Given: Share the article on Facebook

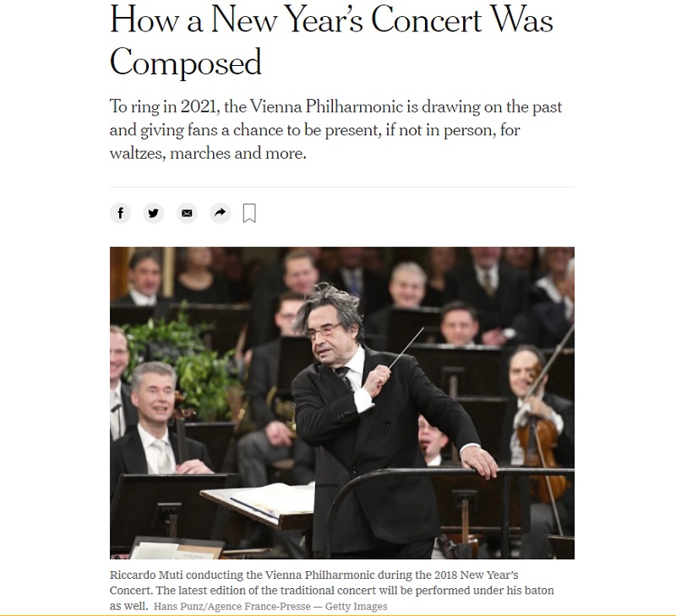Looking at the screenshot, I should pos(120,213).
